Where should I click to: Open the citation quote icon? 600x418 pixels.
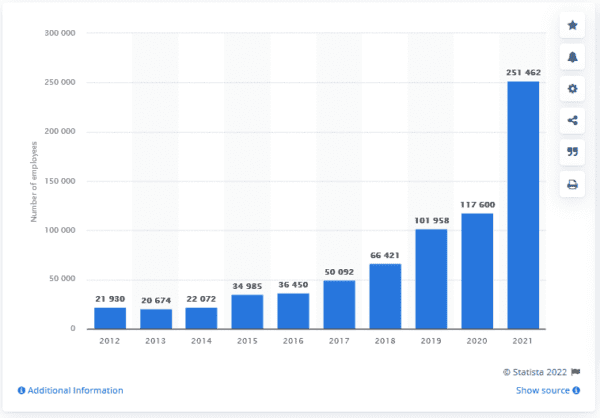(572, 152)
